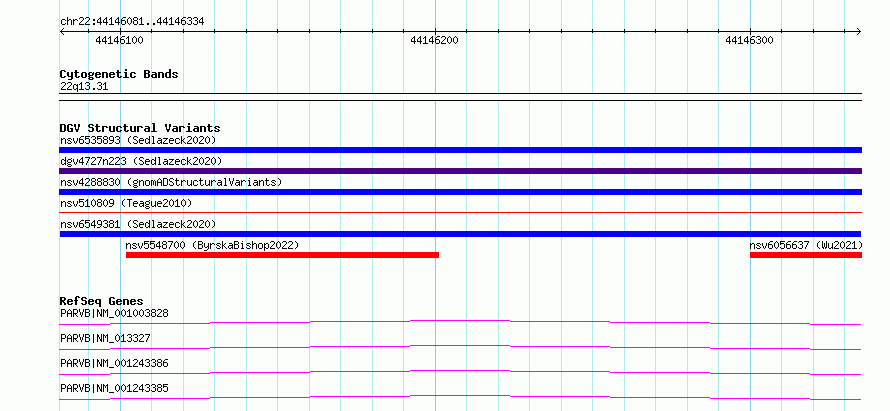Open nsv4288830 (gnomADStructuralVariants) label
The image size is (890, 411).
pyautogui.click(x=171, y=182)
